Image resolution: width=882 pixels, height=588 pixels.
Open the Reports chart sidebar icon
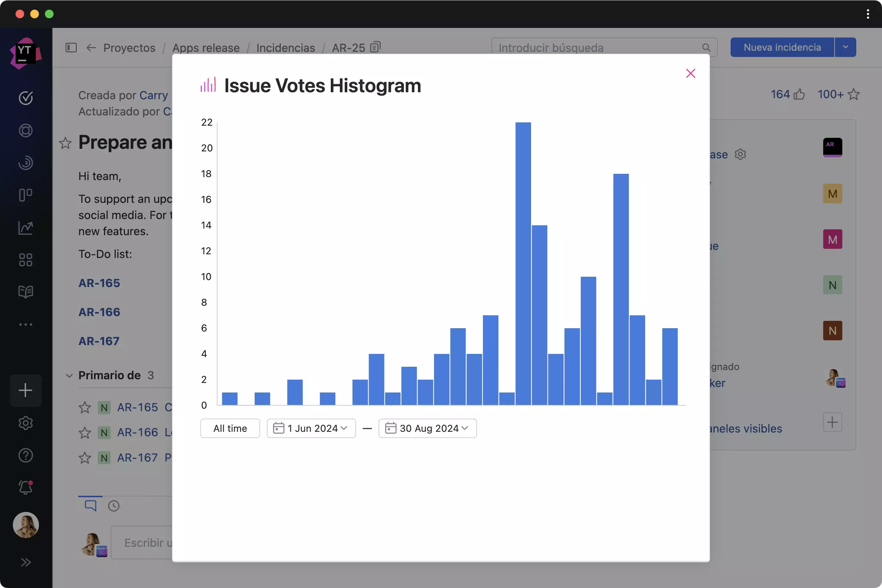pos(25,227)
